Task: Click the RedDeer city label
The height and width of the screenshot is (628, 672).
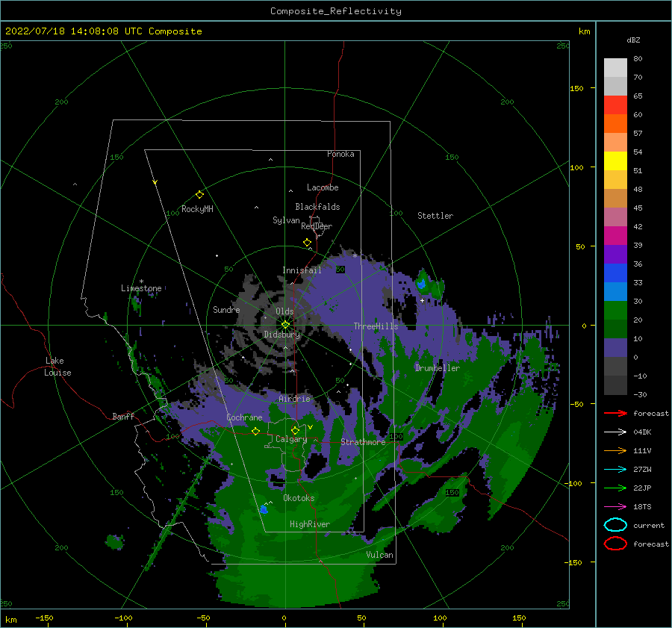Action: tap(317, 226)
